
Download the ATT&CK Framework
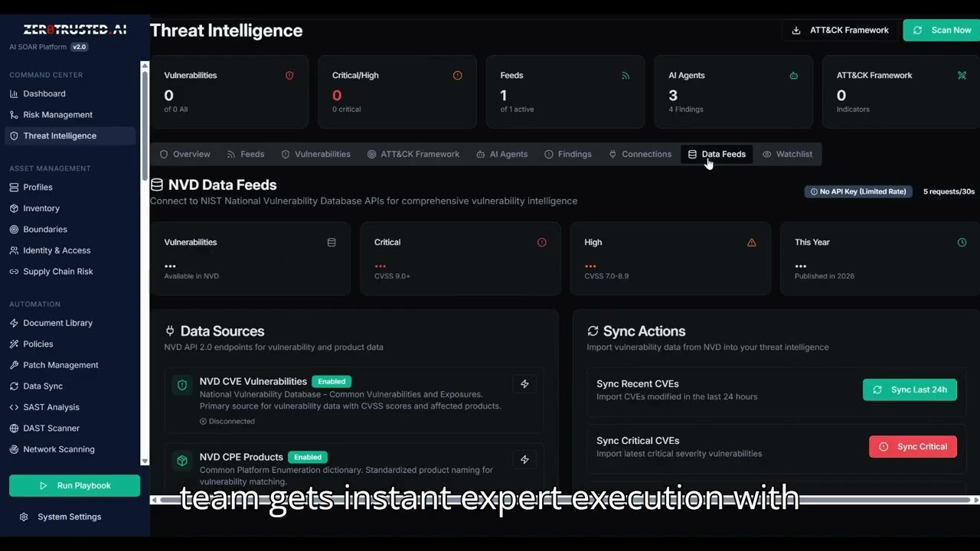tap(840, 31)
